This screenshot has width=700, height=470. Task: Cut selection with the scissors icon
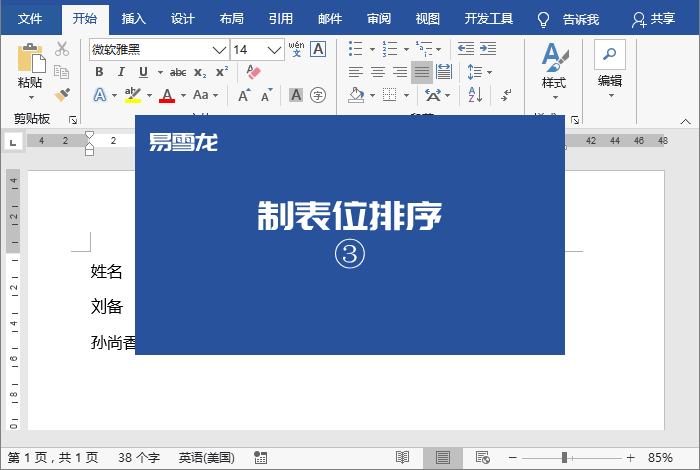point(62,49)
